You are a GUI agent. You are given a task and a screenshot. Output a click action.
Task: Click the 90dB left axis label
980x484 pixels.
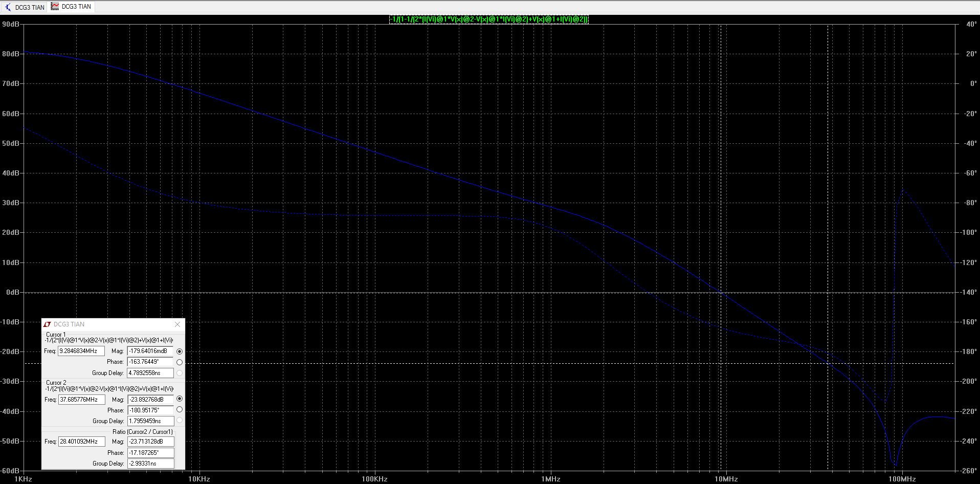click(11, 25)
